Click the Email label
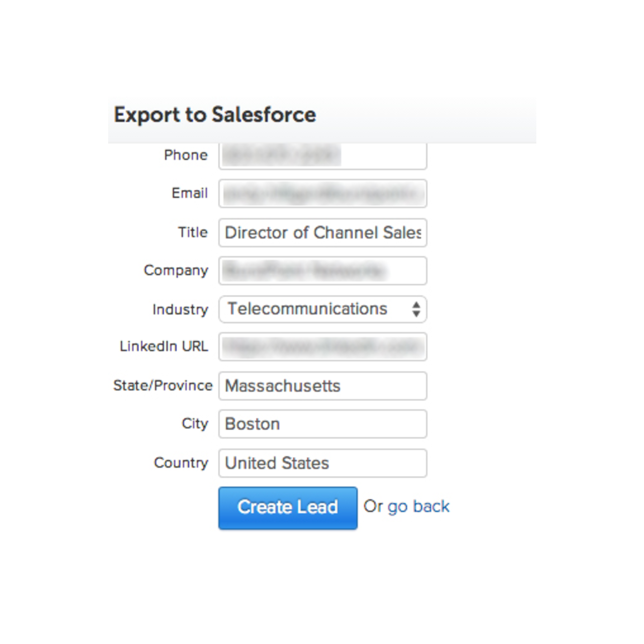Image resolution: width=644 pixels, height=644 pixels. tap(190, 193)
